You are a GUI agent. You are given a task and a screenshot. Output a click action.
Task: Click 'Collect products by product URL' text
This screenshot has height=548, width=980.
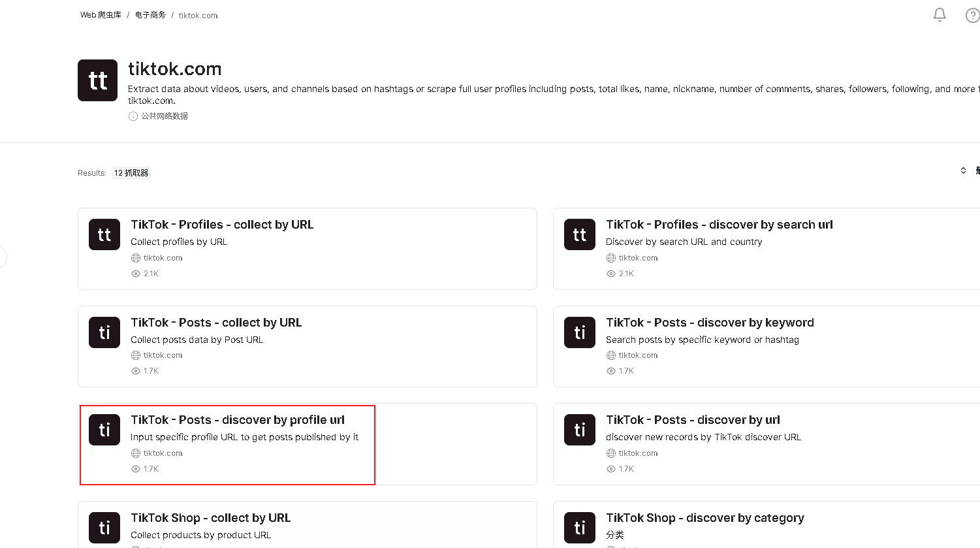(201, 535)
